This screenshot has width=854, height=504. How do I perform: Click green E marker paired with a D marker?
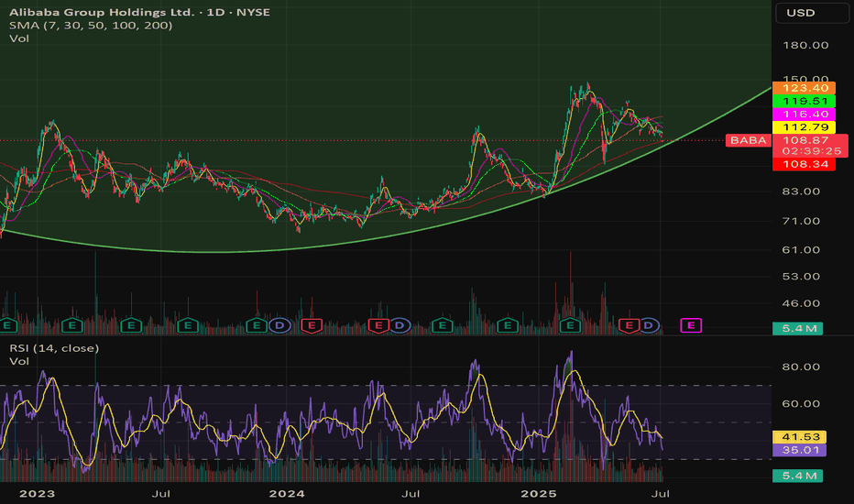pyautogui.click(x=257, y=326)
